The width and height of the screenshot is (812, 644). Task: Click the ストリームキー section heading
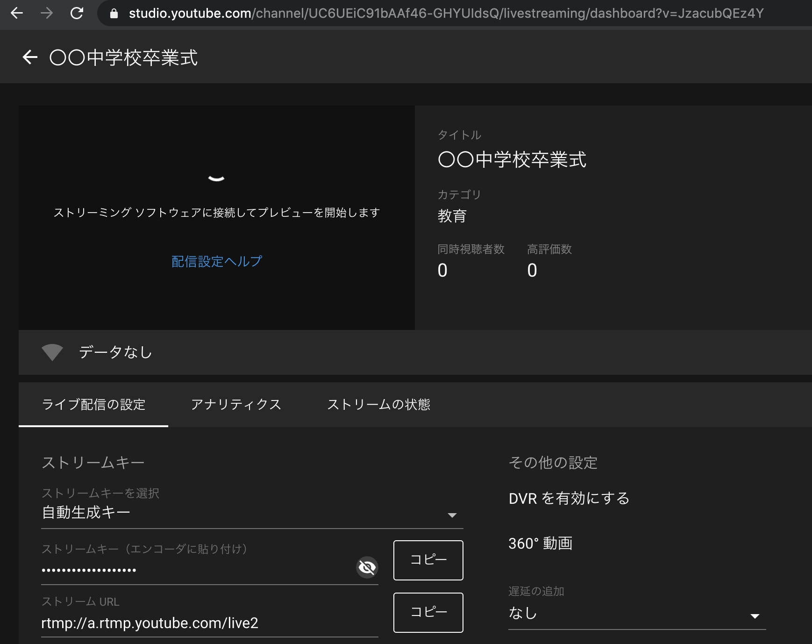(93, 463)
